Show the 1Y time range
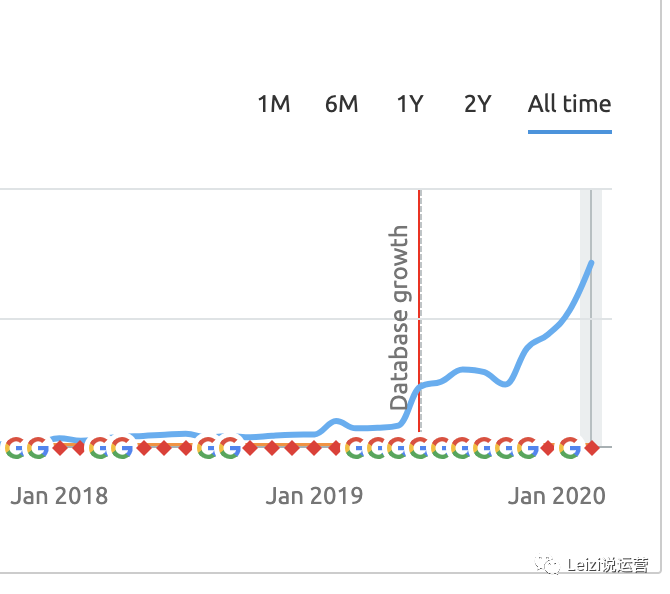 tap(409, 104)
